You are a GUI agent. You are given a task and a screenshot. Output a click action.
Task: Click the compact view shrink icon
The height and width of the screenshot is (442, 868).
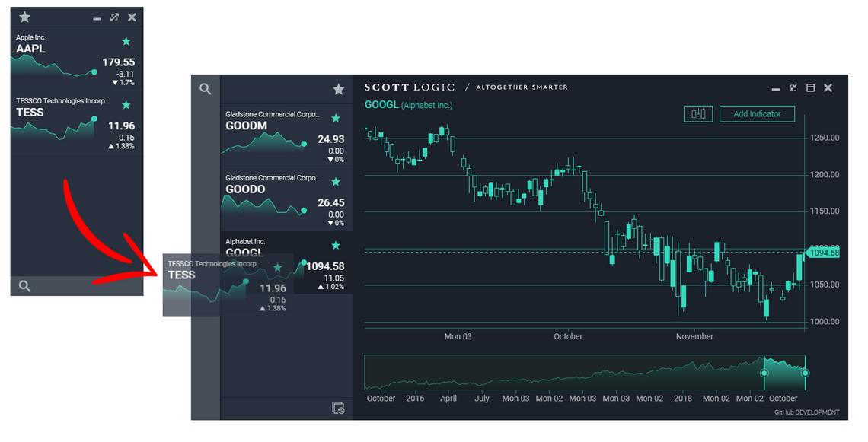coord(793,88)
